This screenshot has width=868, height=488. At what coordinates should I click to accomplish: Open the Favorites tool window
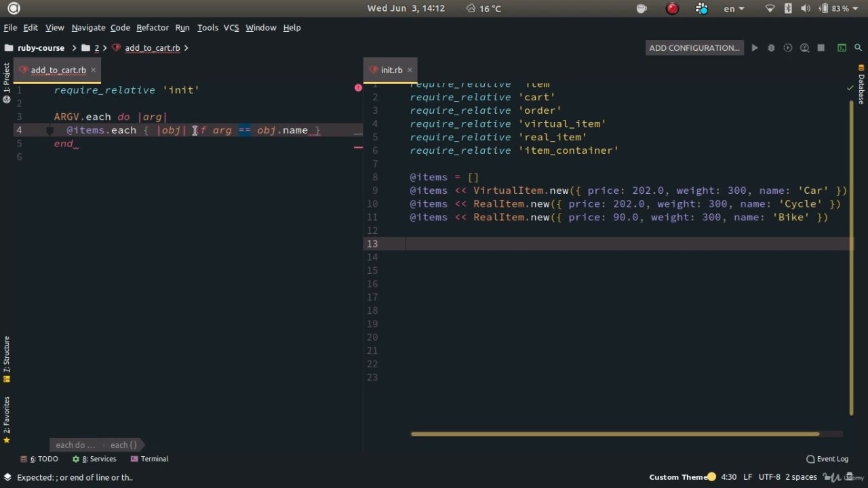(x=6, y=420)
